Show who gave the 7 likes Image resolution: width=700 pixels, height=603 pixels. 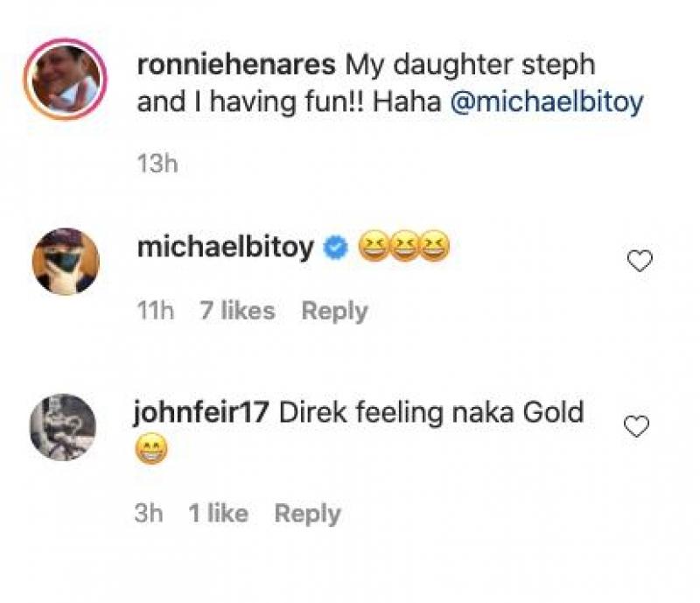point(236,311)
